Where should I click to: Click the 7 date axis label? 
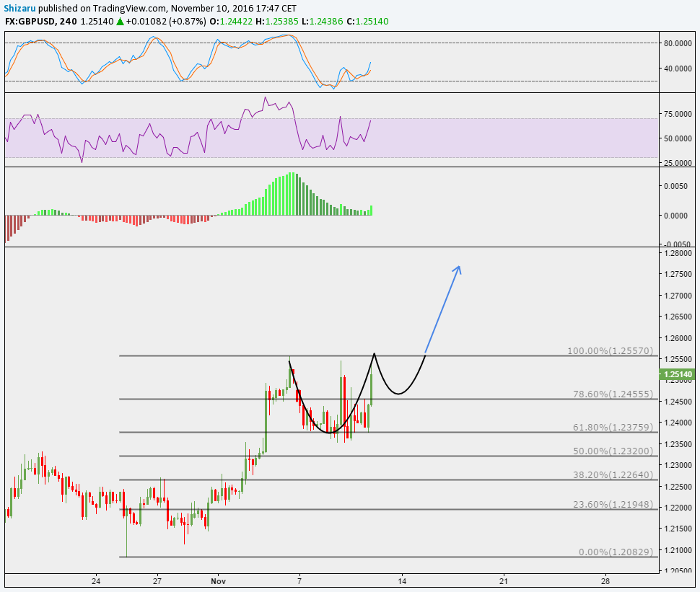coord(299,581)
